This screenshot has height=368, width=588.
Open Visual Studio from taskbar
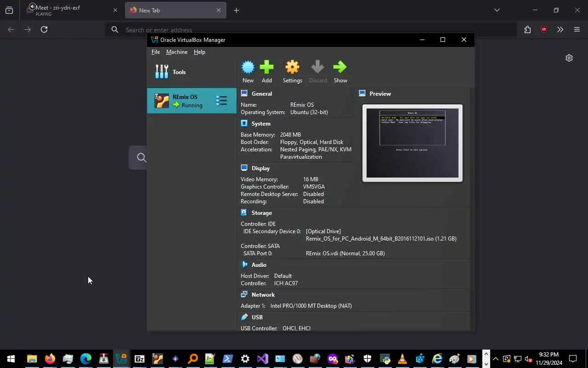pos(263,359)
